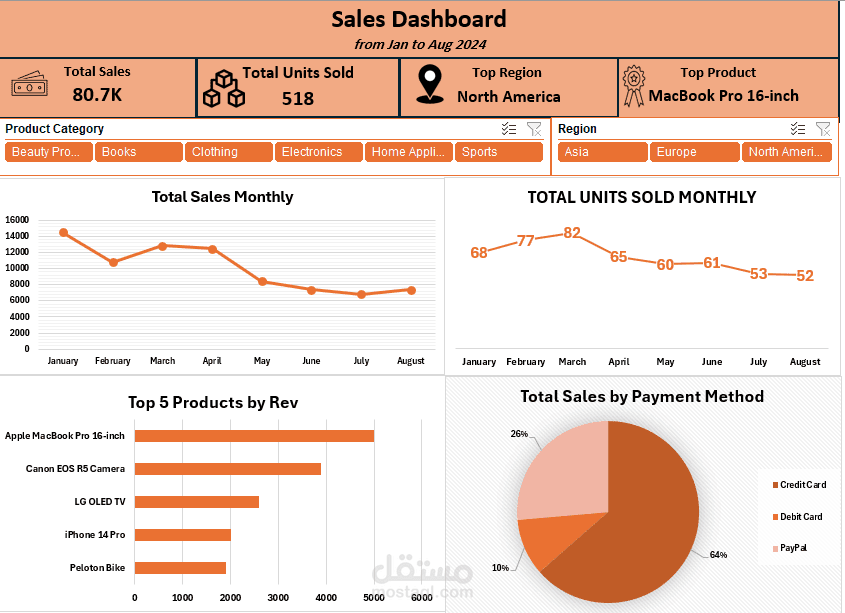The image size is (845, 613).
Task: Filter by Books category
Action: pyautogui.click(x=138, y=152)
